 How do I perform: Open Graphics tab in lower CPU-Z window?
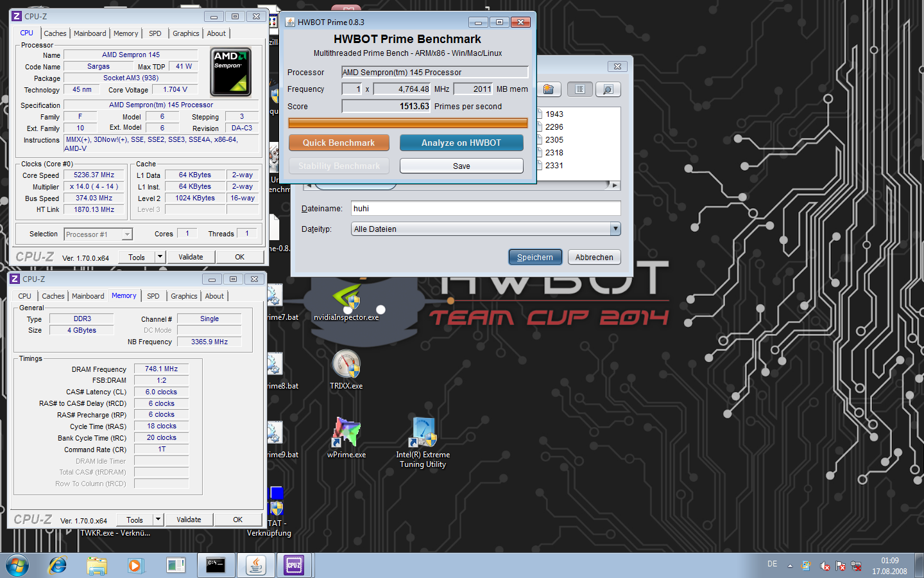[184, 296]
